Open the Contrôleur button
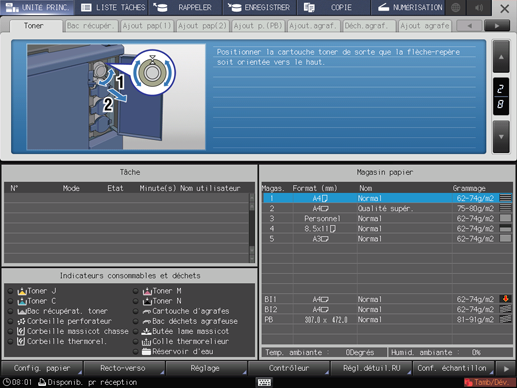Viewport: 517px width, 388px height. pyautogui.click(x=289, y=368)
